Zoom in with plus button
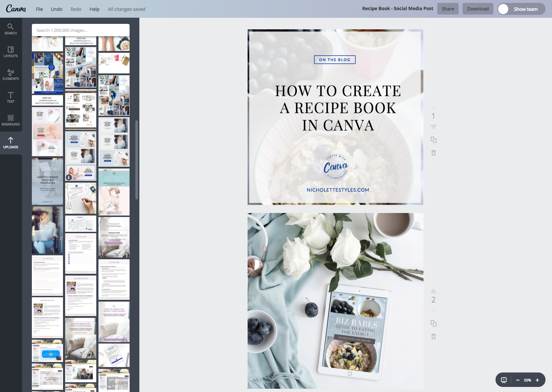Image resolution: width=552 pixels, height=392 pixels. pos(537,380)
